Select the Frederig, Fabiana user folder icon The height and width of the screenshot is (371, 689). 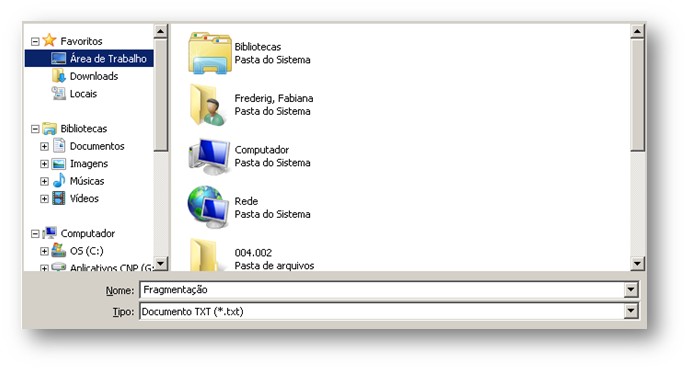(208, 105)
